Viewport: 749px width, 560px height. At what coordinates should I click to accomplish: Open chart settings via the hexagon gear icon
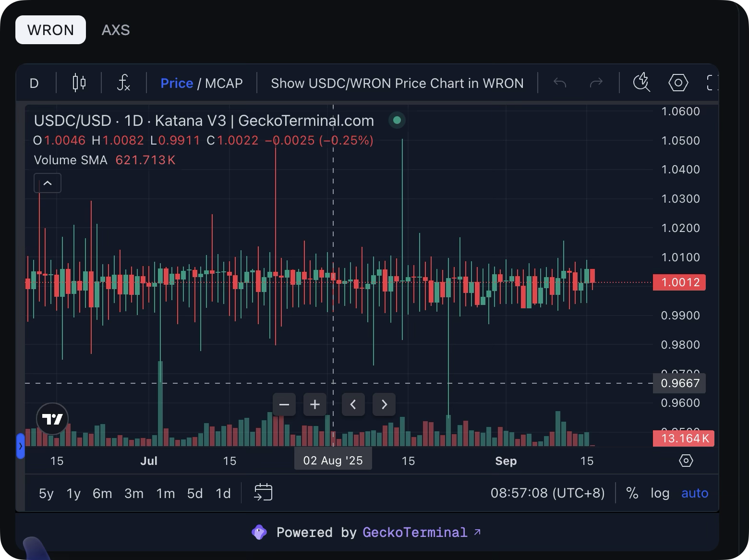(x=678, y=83)
